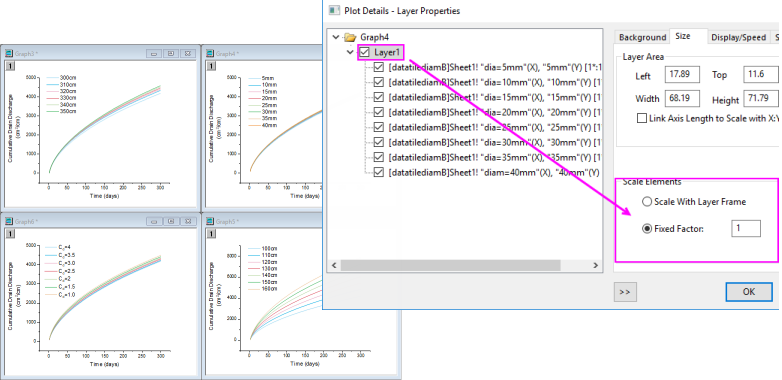Minimize the Graph6 window
The width and height of the screenshot is (782, 380).
pyautogui.click(x=154, y=221)
